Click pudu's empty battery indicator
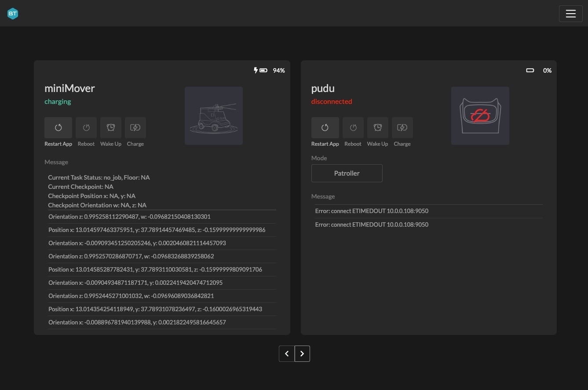 pyautogui.click(x=530, y=70)
